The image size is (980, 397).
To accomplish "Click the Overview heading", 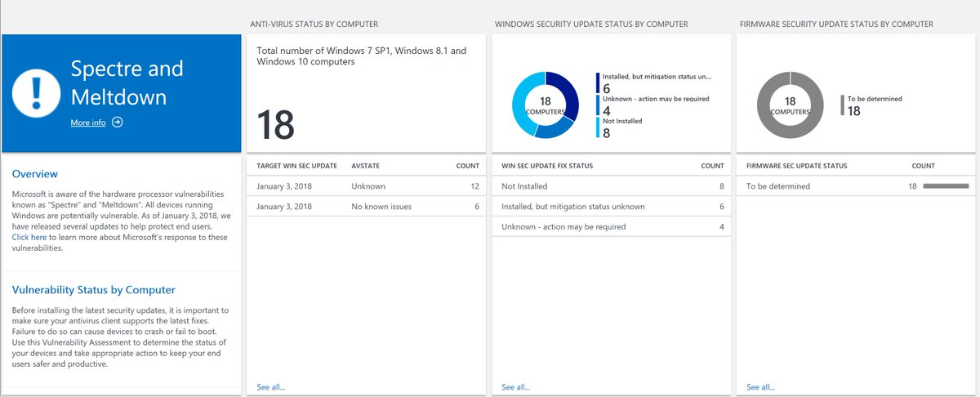I will pos(35,174).
